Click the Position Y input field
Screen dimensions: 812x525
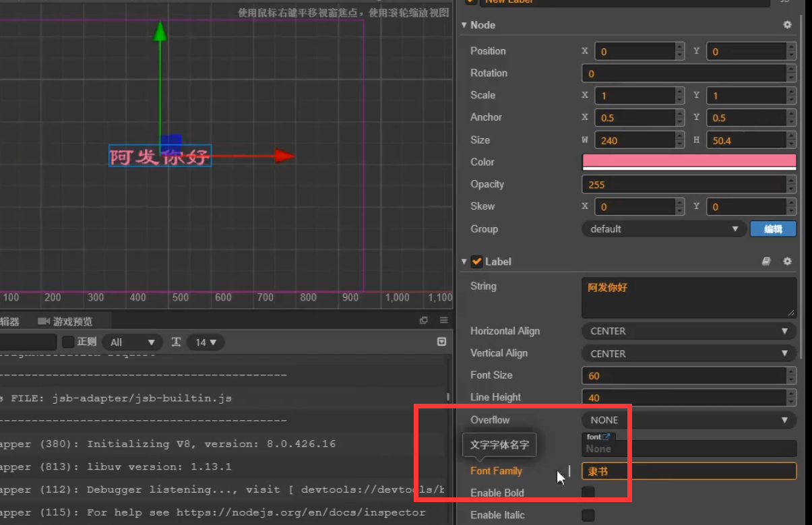(x=747, y=51)
